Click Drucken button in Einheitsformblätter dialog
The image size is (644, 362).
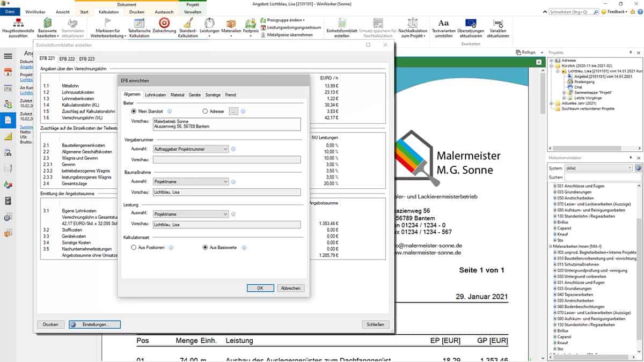50,324
